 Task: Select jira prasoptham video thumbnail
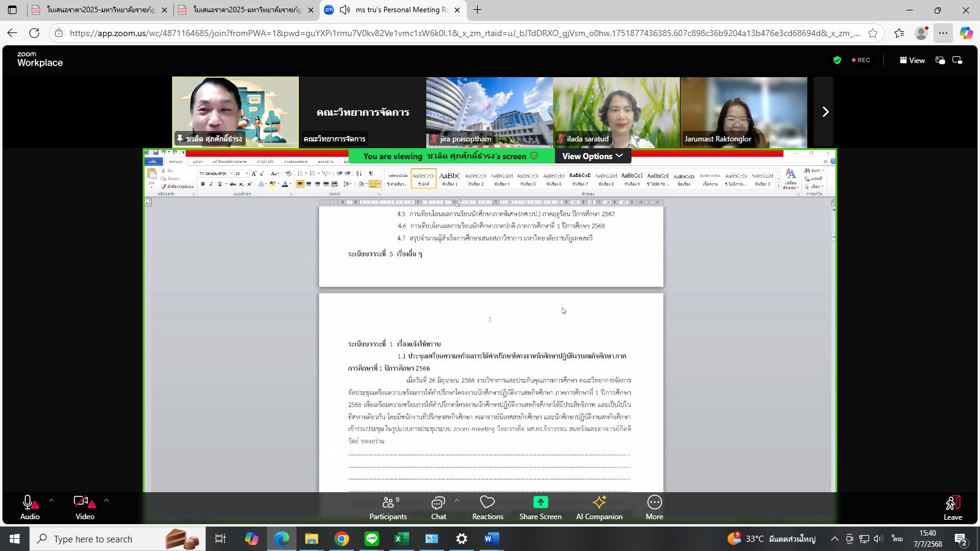pos(489,112)
